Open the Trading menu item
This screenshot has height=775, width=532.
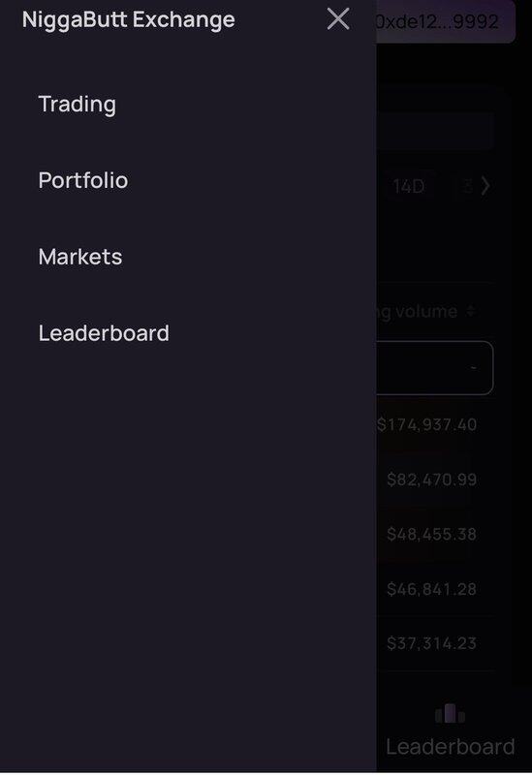click(x=78, y=105)
